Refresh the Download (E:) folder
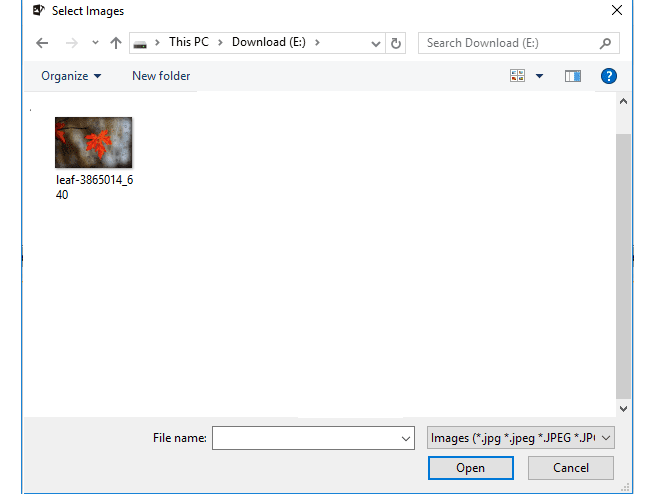 [x=396, y=43]
